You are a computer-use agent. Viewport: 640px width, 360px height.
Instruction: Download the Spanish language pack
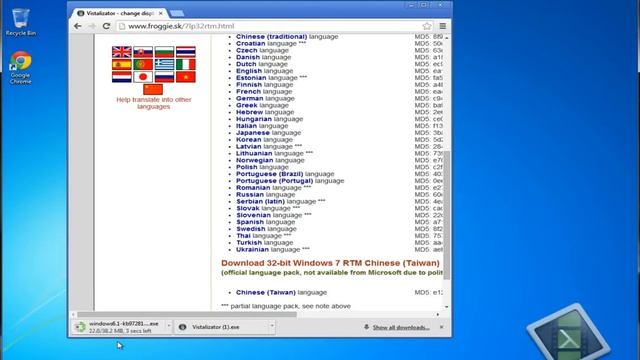click(250, 222)
